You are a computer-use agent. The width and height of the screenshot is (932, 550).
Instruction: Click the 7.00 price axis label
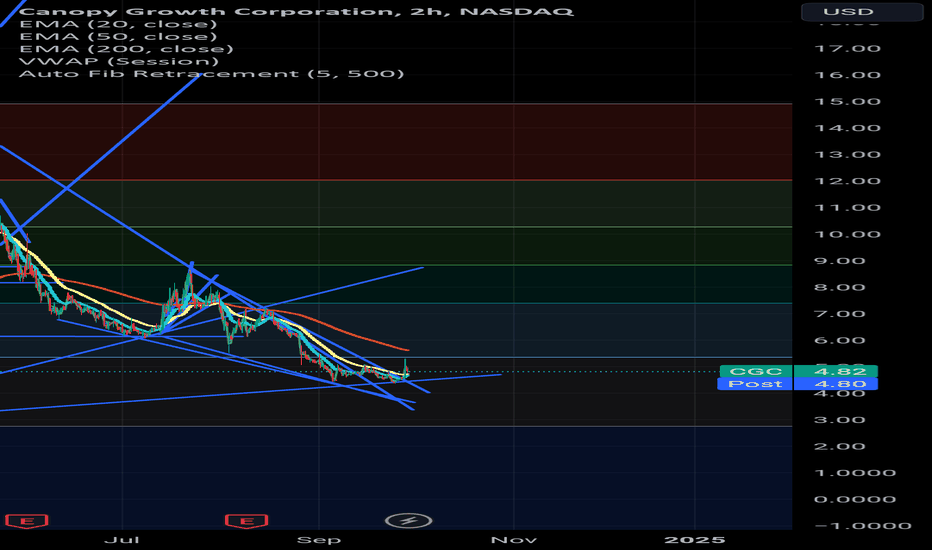coord(839,314)
